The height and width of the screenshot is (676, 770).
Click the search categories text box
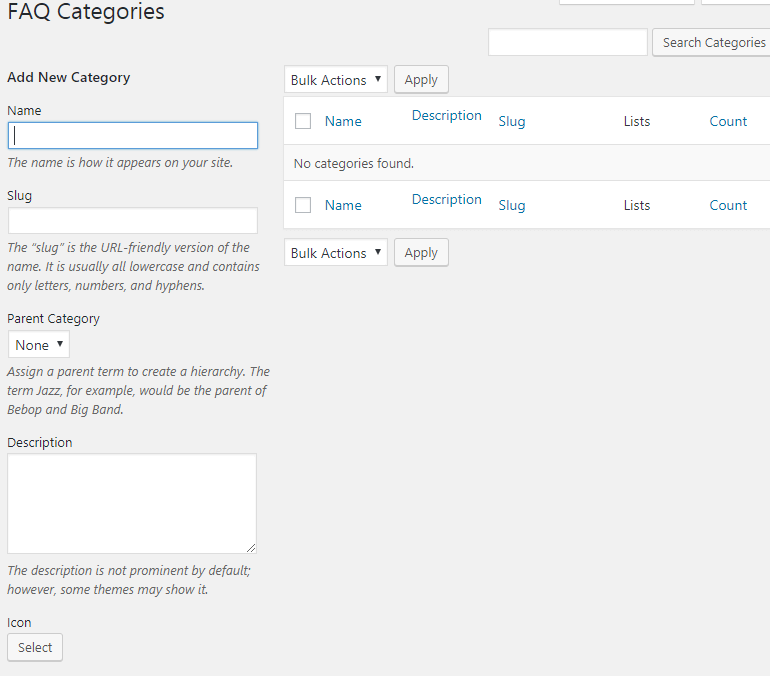[x=567, y=42]
